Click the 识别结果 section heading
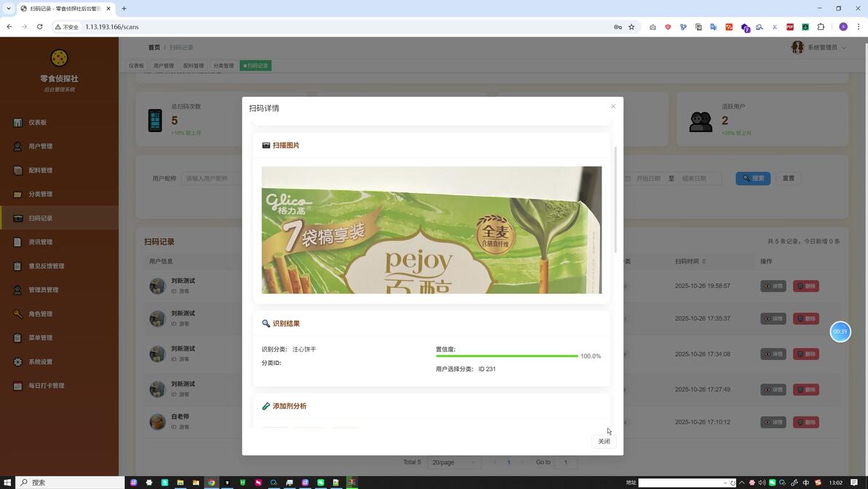The height and width of the screenshot is (489, 868). click(x=280, y=324)
